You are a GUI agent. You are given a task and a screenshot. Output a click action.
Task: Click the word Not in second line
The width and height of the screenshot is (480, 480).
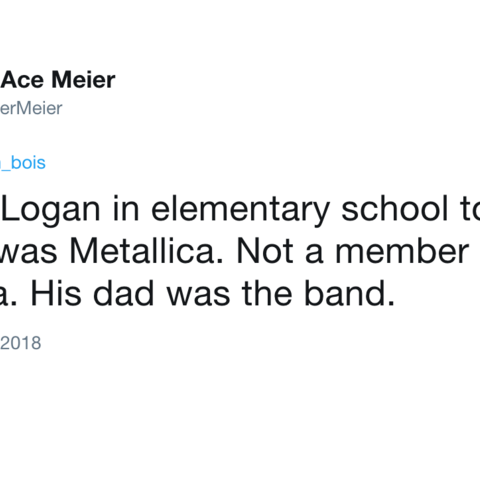coord(265,251)
